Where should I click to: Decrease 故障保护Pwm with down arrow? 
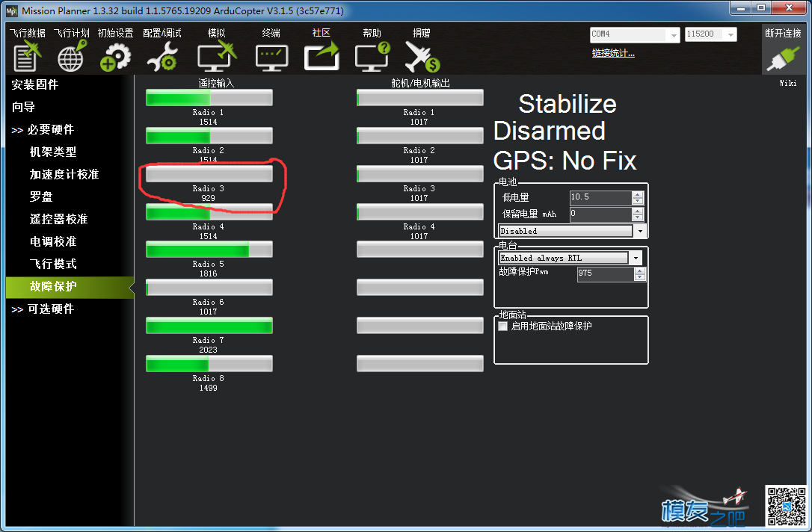click(x=640, y=278)
